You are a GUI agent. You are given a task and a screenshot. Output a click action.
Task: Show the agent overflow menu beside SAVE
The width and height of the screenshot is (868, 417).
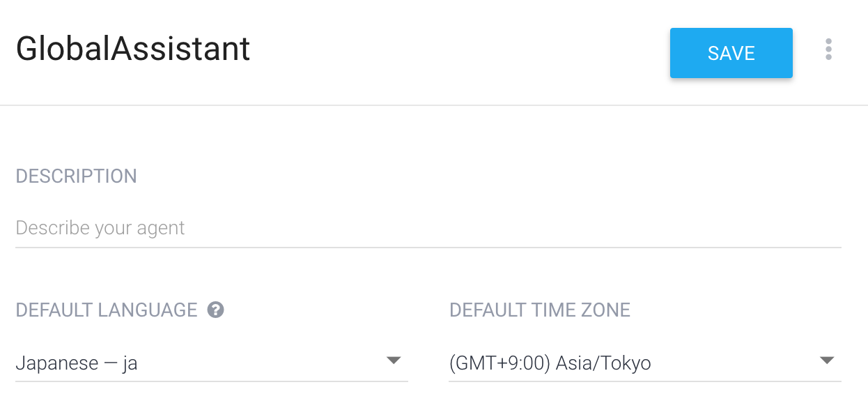point(828,50)
